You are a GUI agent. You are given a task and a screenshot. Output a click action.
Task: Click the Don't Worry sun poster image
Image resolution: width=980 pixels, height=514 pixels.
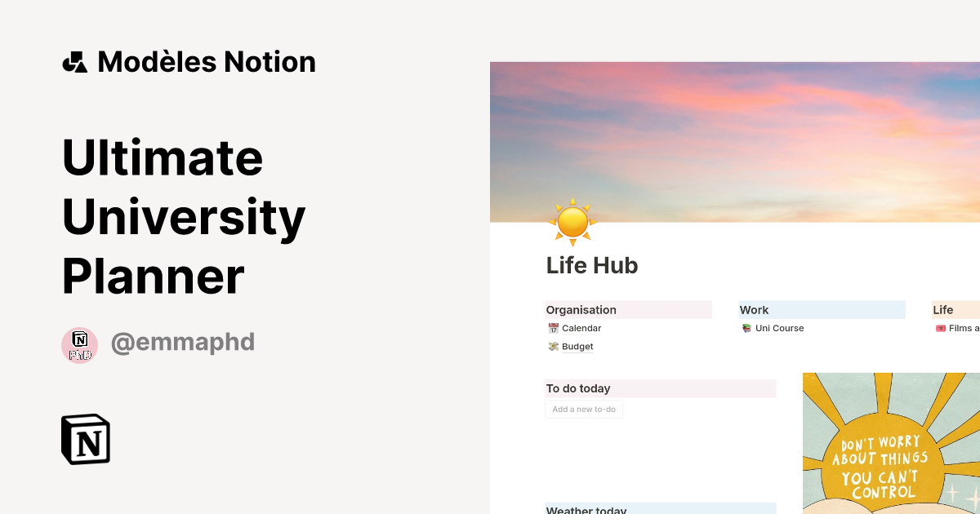click(x=890, y=443)
